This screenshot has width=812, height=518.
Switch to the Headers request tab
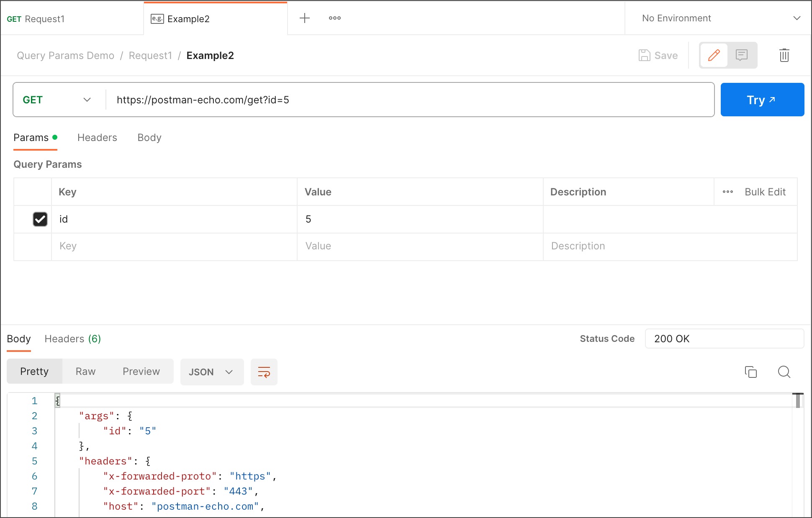[97, 137]
